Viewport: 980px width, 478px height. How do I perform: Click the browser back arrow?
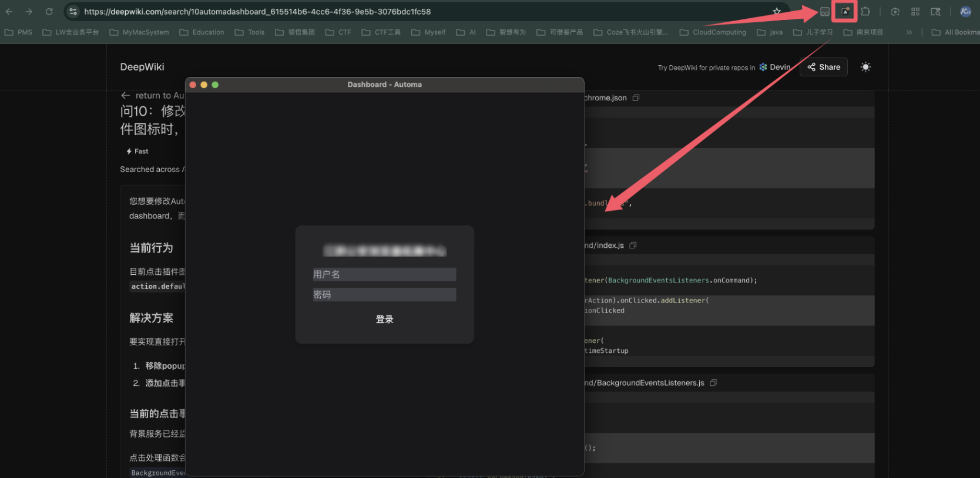click(9, 12)
